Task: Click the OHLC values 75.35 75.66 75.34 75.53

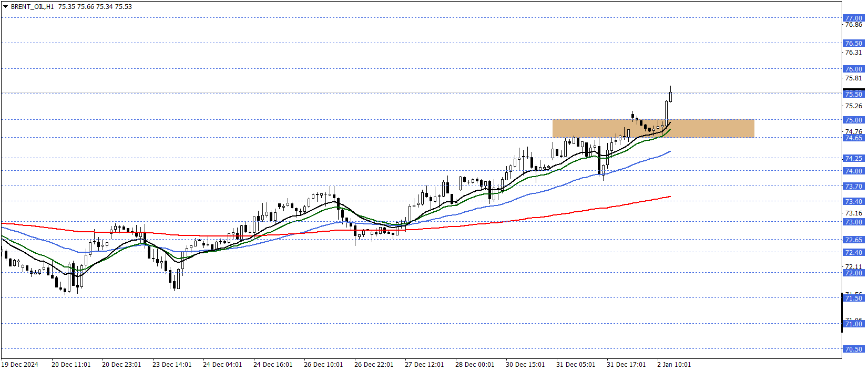Action: point(95,7)
